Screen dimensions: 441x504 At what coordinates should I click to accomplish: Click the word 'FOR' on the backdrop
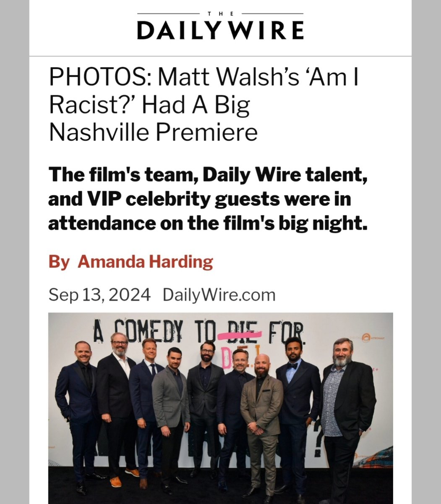286,332
